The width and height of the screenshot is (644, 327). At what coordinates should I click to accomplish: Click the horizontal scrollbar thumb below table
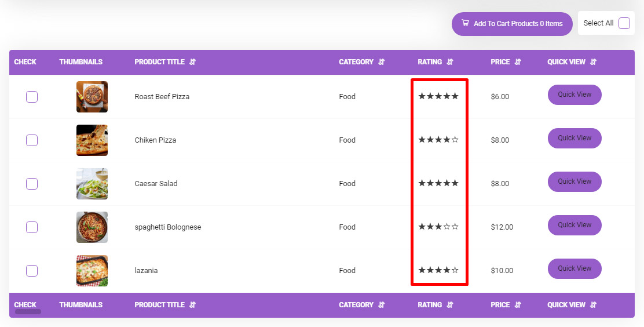click(x=28, y=312)
